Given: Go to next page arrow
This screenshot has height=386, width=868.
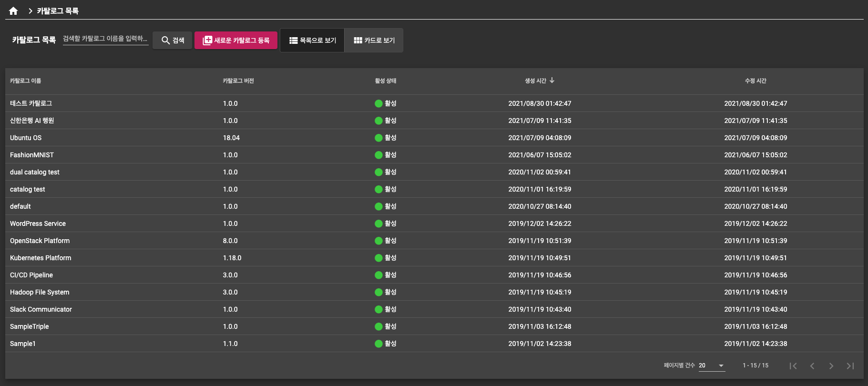Looking at the screenshot, I should click(831, 366).
